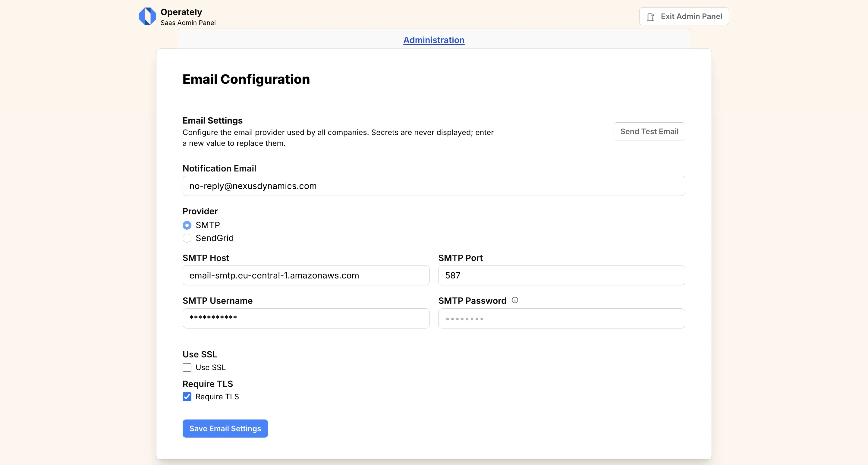
Task: Click the SMTP Password info icon
Action: pos(514,300)
